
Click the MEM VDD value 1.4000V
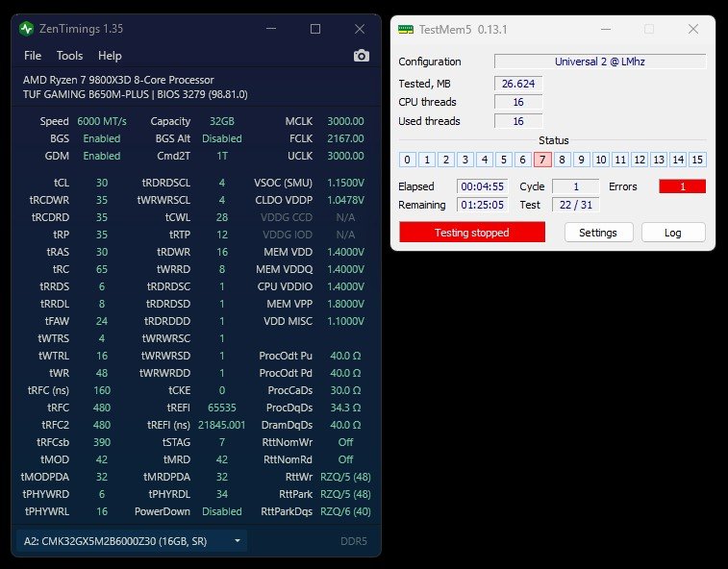(x=345, y=252)
